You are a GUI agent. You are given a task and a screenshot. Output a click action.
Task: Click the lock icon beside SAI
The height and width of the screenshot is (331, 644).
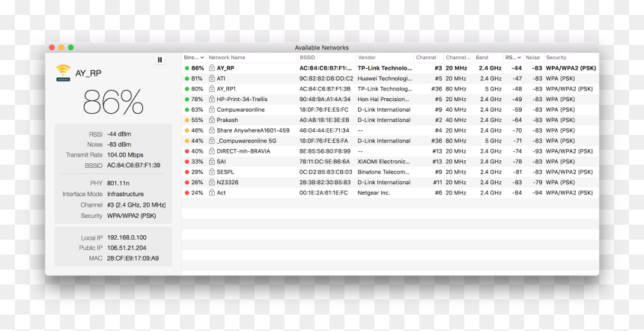tap(211, 162)
